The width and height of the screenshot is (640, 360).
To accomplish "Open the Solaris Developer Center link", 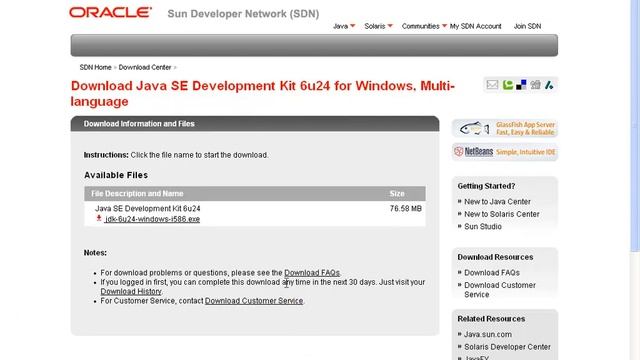I will click(507, 347).
